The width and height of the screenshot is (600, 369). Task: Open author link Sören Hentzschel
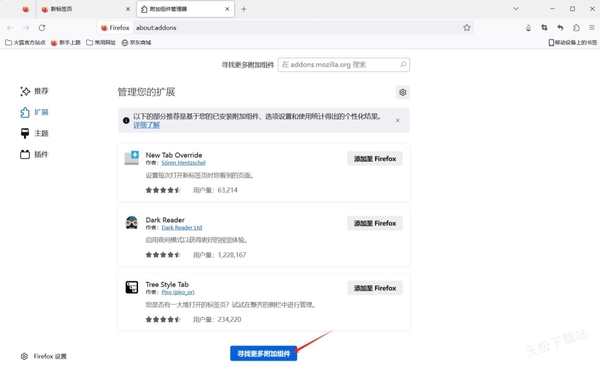click(x=183, y=163)
